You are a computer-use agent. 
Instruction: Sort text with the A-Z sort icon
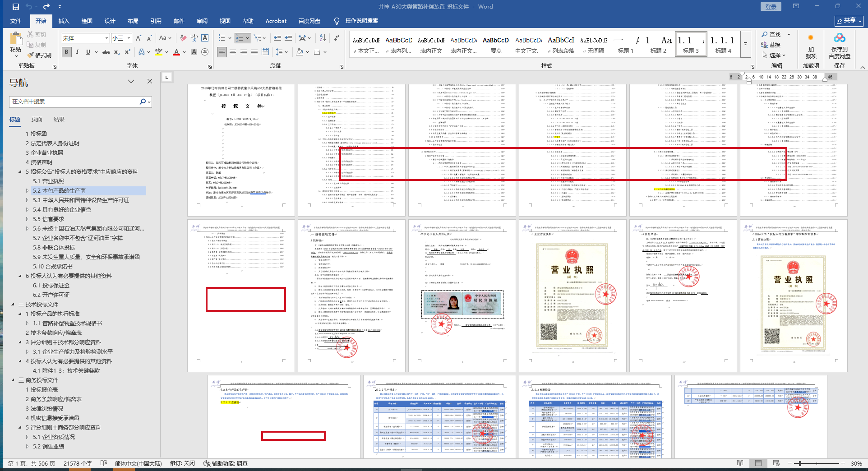pyautogui.click(x=323, y=38)
